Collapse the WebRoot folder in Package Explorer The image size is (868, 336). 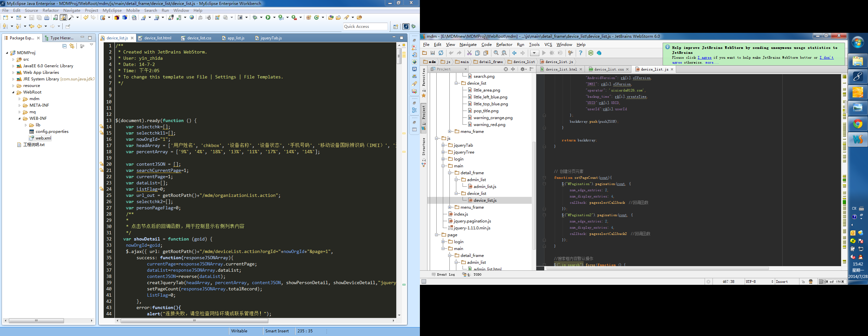[x=13, y=92]
